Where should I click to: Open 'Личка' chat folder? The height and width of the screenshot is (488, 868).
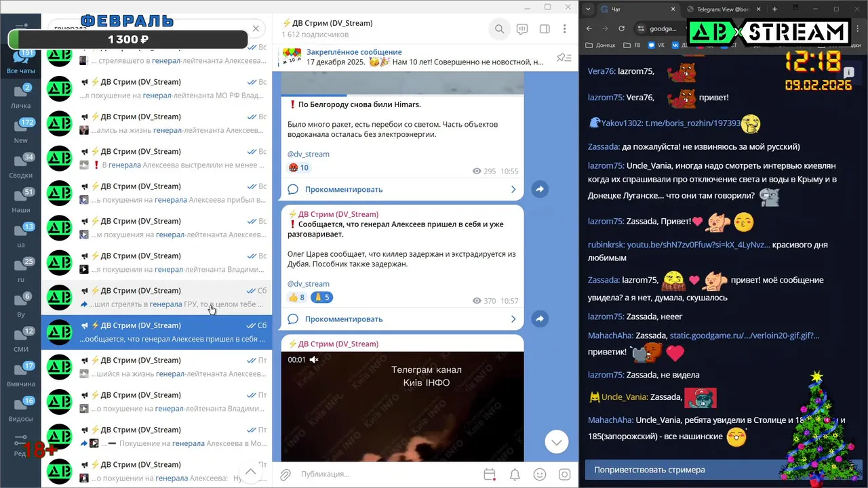click(x=21, y=98)
